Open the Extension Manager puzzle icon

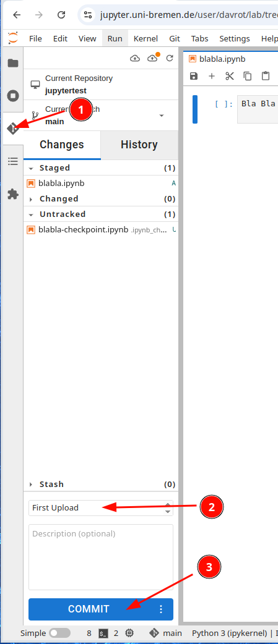coord(13,194)
